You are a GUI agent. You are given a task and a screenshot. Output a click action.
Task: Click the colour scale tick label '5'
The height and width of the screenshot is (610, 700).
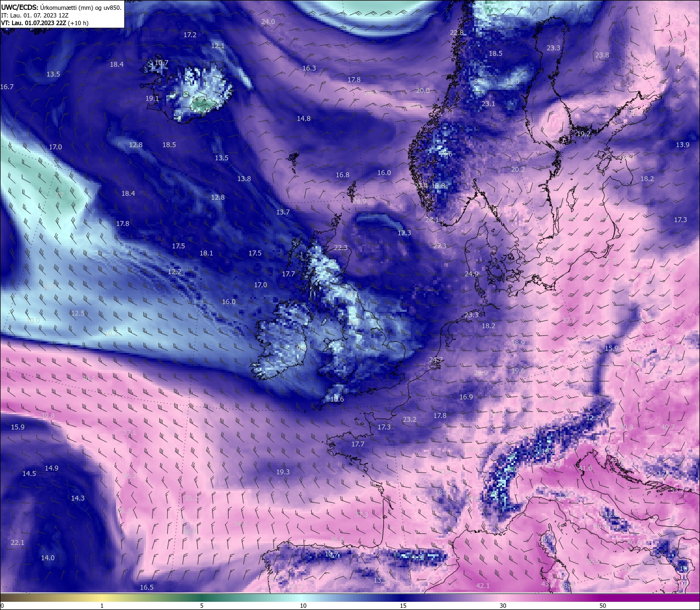click(x=202, y=606)
